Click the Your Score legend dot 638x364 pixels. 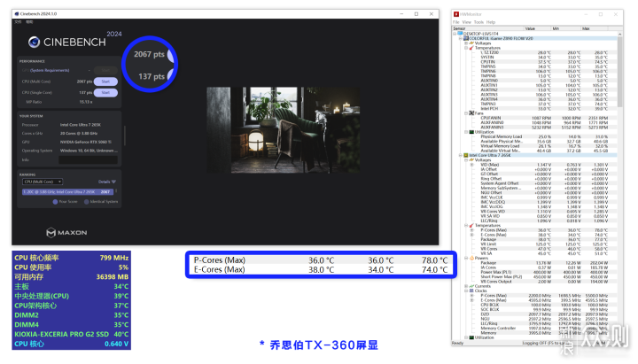(x=55, y=202)
